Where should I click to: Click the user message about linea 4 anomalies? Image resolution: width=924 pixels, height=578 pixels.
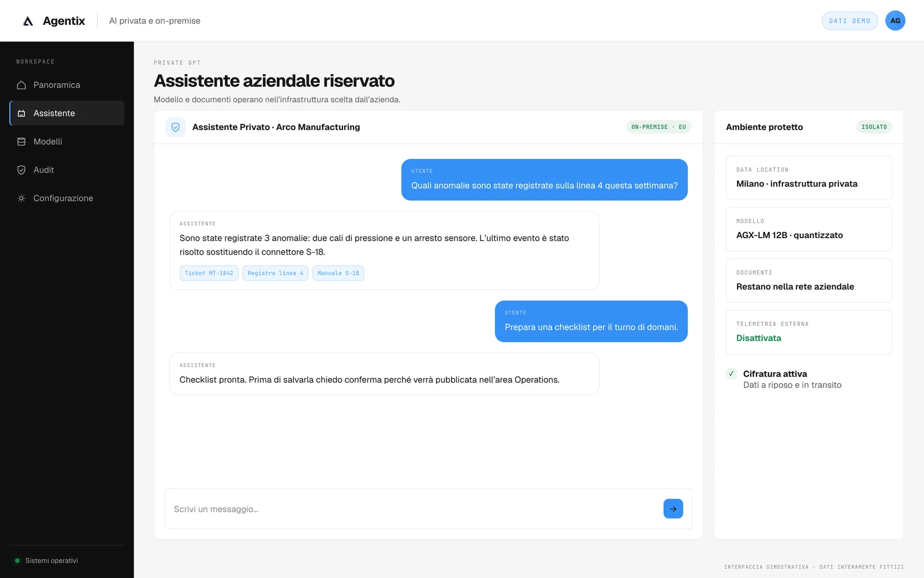[x=545, y=180]
